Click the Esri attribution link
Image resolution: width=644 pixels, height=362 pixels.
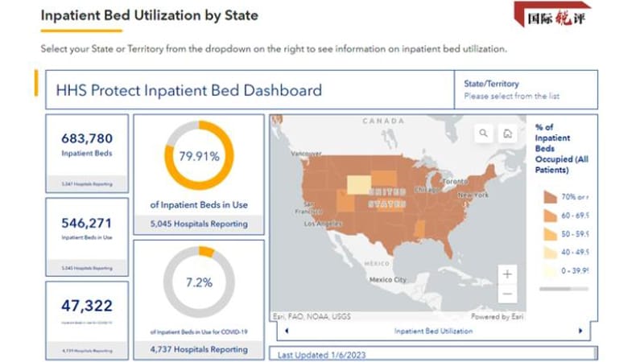tap(312, 316)
